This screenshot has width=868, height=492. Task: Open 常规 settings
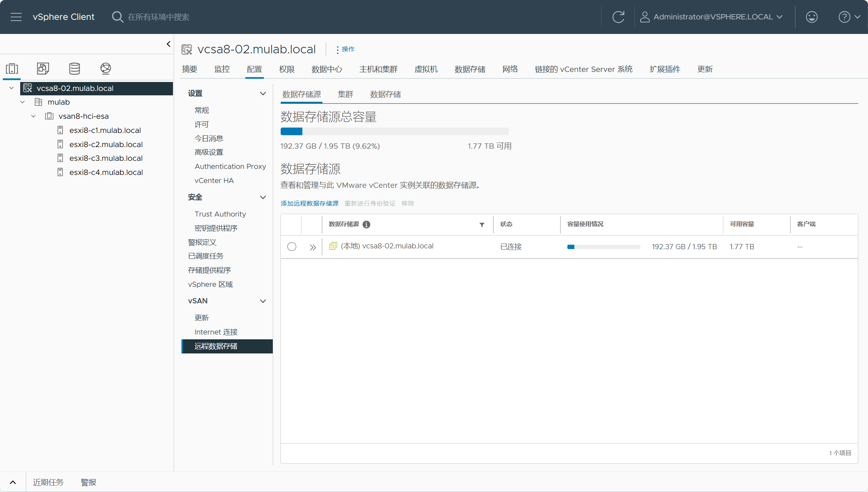click(x=202, y=110)
